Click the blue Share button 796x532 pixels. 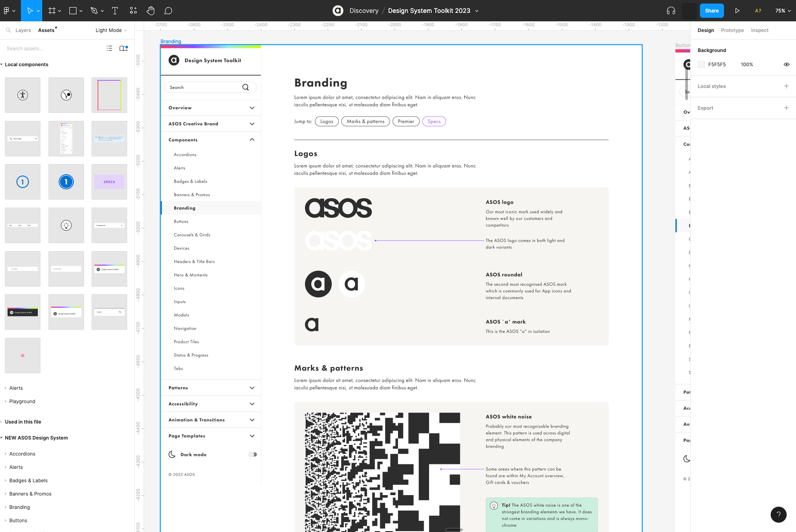tap(712, 11)
